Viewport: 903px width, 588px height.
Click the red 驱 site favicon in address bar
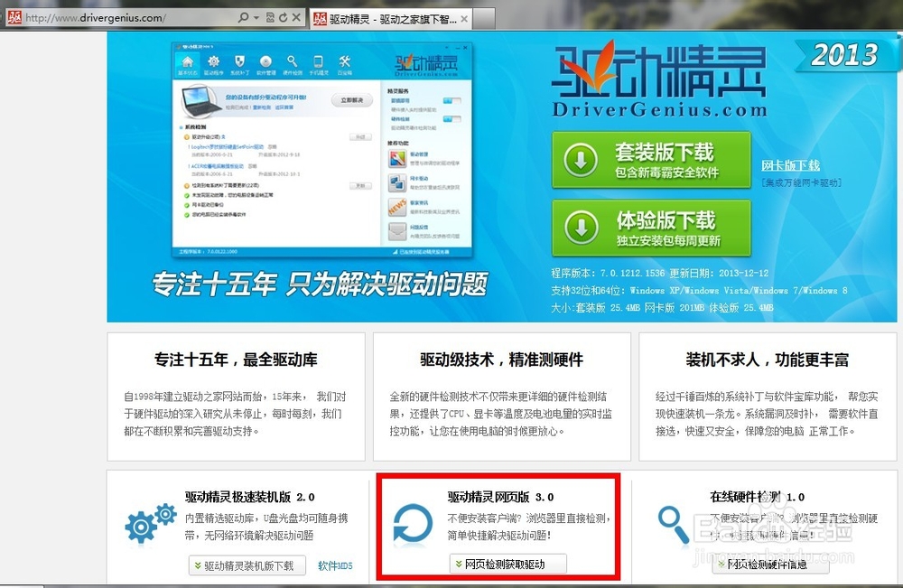[14, 17]
